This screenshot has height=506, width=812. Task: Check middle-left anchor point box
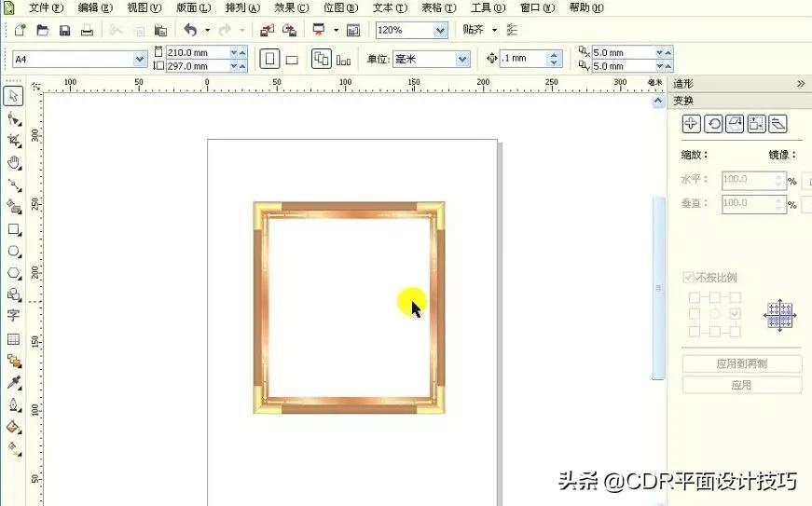(695, 314)
